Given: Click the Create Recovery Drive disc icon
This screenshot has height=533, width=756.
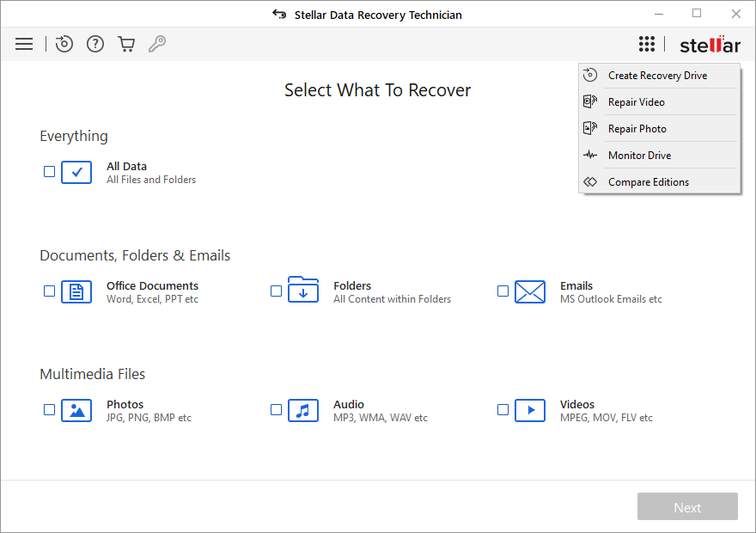Looking at the screenshot, I should pos(590,76).
